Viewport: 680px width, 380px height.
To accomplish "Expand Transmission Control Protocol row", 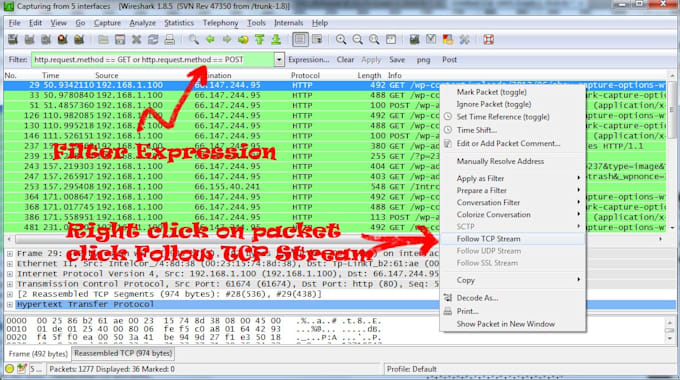I will (10, 284).
